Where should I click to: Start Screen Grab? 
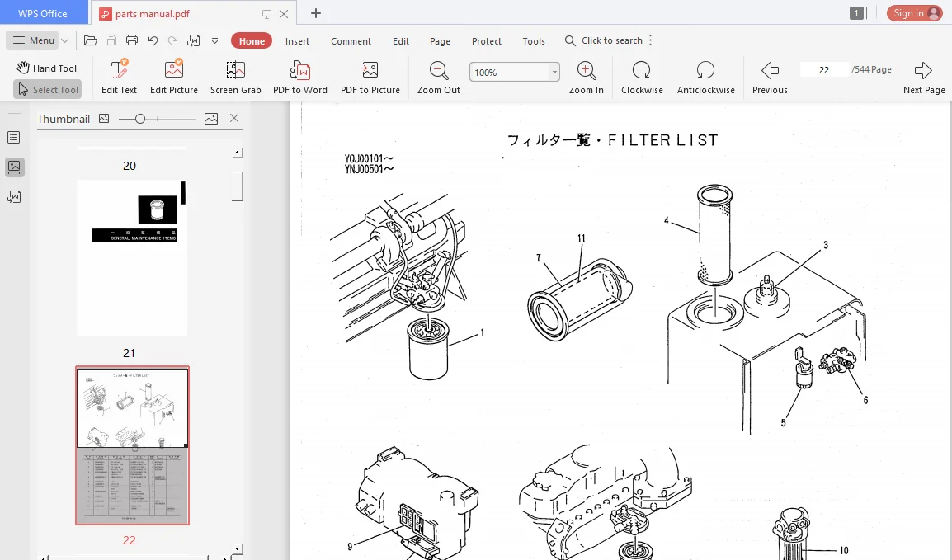236,77
